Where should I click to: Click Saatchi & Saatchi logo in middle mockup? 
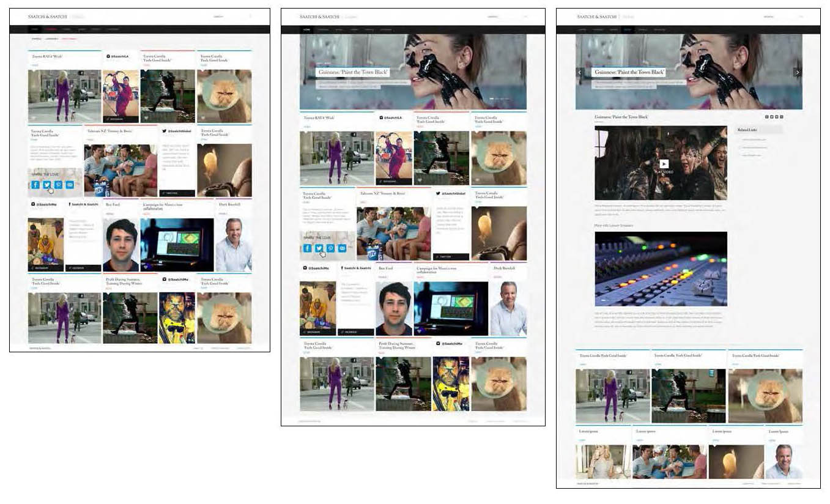click(x=319, y=17)
